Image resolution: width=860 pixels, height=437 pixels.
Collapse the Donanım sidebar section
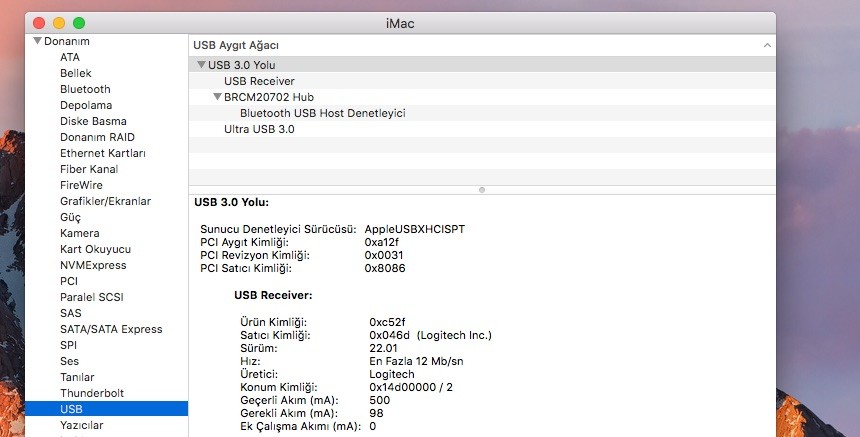(37, 41)
